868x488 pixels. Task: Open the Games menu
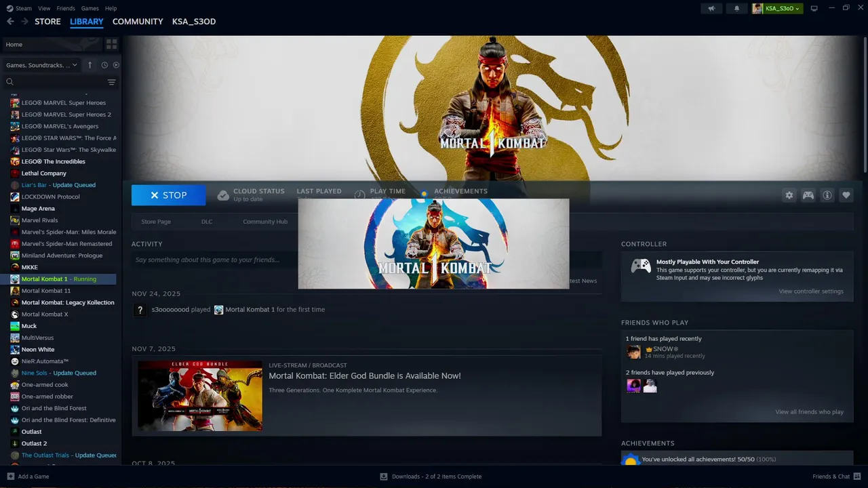[90, 8]
